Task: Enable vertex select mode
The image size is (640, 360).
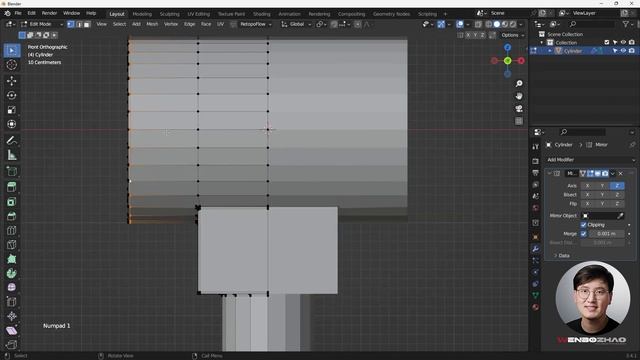Action: click(x=71, y=24)
